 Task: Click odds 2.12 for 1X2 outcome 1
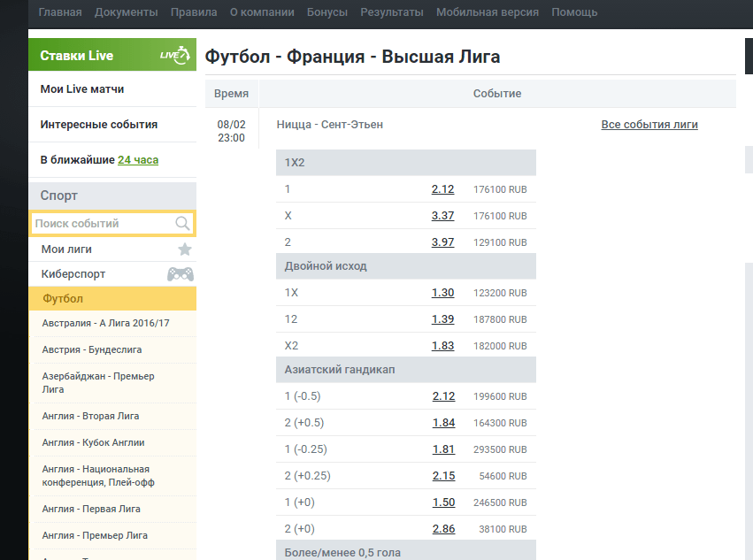[442, 189]
